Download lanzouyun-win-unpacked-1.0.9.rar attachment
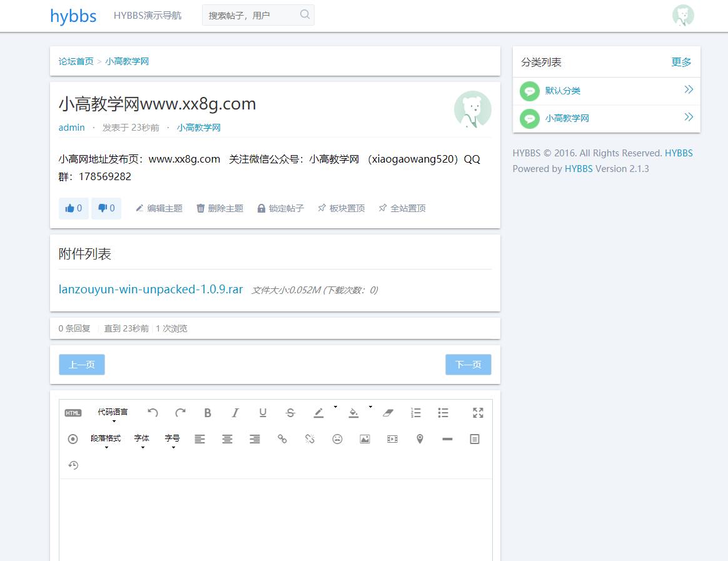The image size is (728, 561). pyautogui.click(x=151, y=290)
